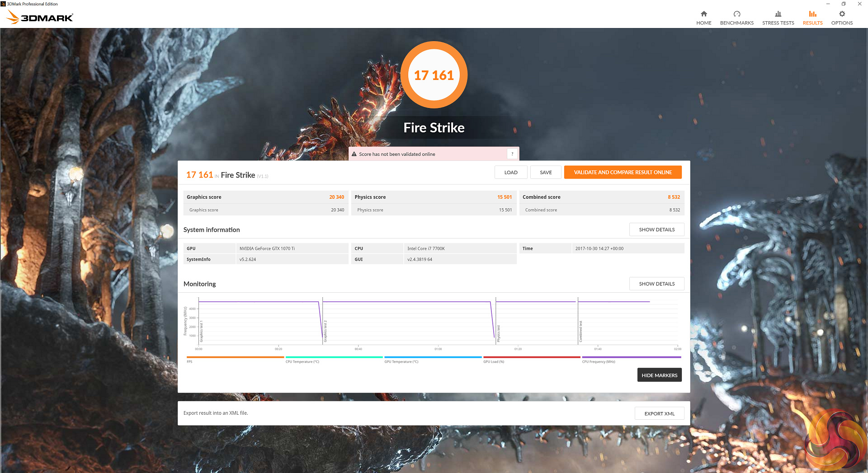Toggle the GPU Temperature legend series
Image resolution: width=868 pixels, height=473 pixels.
(433, 357)
